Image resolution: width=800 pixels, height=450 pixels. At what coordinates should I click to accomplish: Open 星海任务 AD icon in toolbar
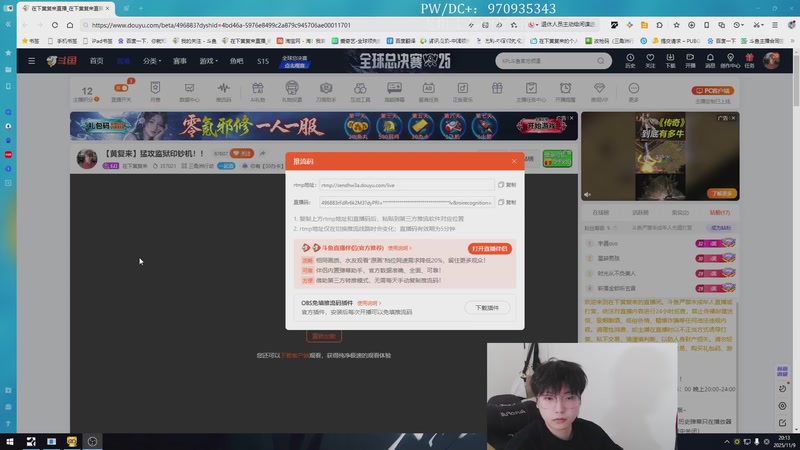pyautogui.click(x=429, y=91)
